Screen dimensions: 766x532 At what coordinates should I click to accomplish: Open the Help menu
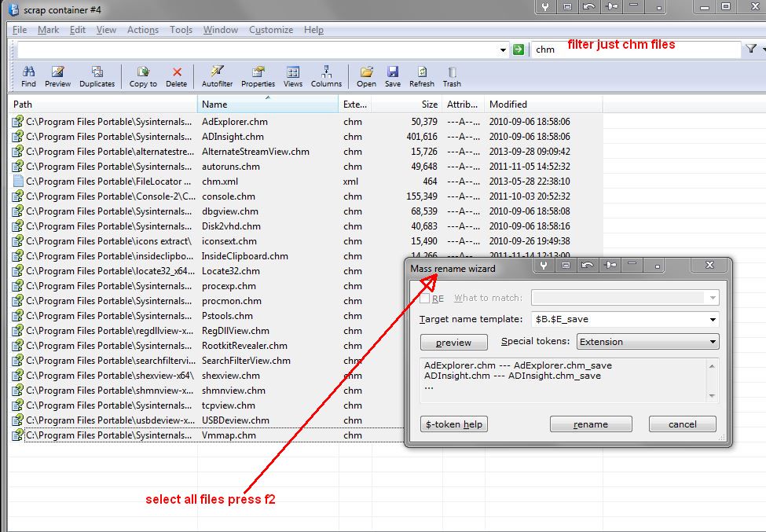point(313,30)
